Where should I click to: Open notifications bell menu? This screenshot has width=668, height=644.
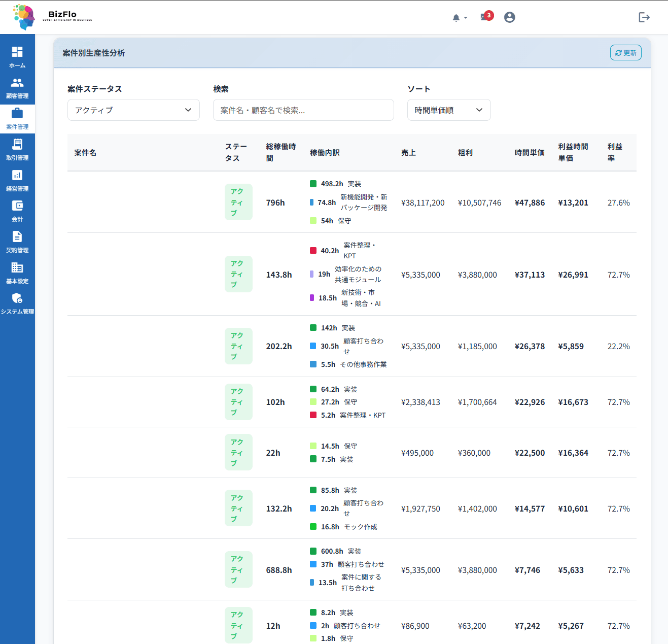460,18
